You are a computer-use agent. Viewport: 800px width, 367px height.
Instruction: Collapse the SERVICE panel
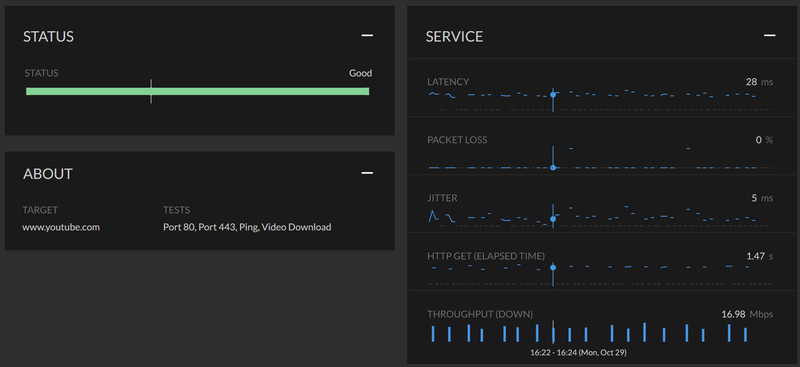[770, 35]
